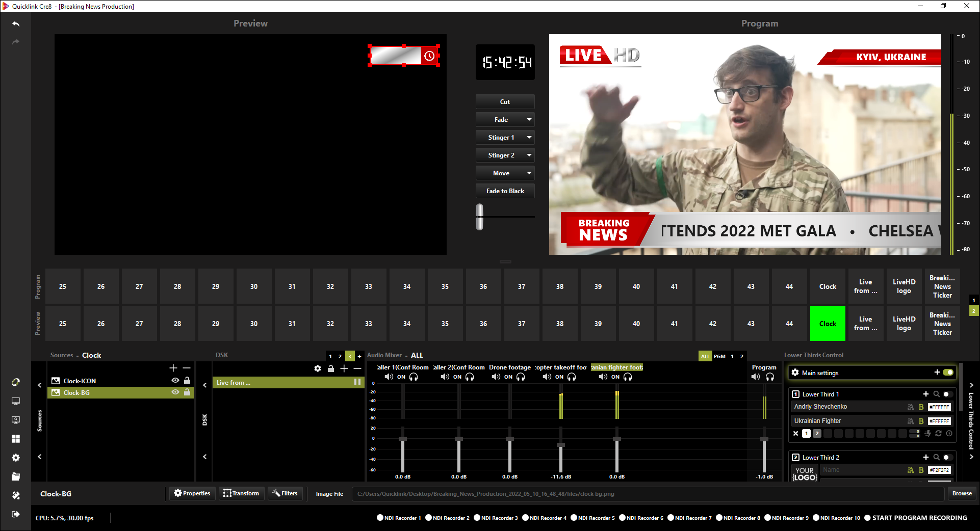Click the Andriy Shevchenko #FFFFFF color swatch
The height and width of the screenshot is (531, 980).
pyautogui.click(x=939, y=407)
